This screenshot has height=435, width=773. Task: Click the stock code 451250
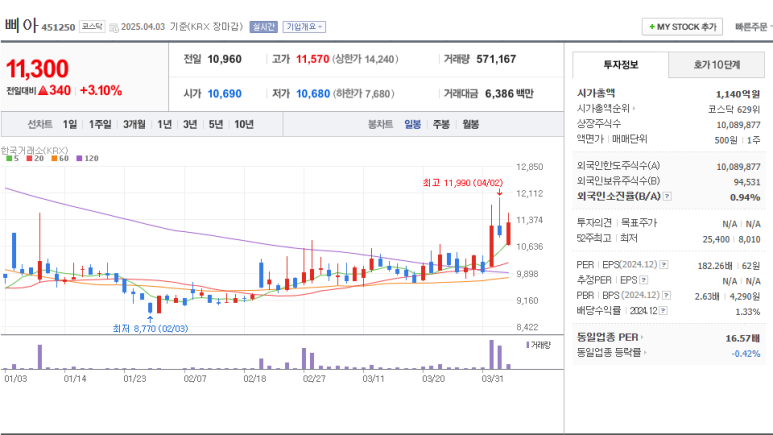(x=58, y=28)
